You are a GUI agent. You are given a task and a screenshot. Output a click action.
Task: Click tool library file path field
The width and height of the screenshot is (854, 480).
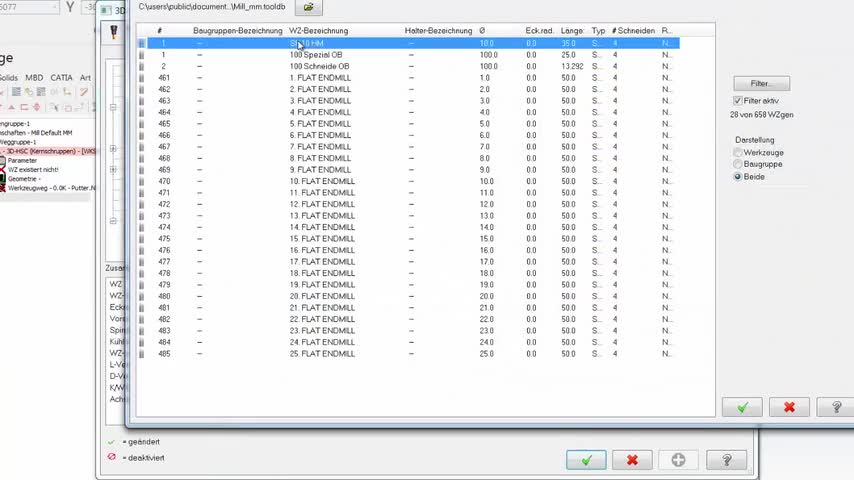[212, 7]
